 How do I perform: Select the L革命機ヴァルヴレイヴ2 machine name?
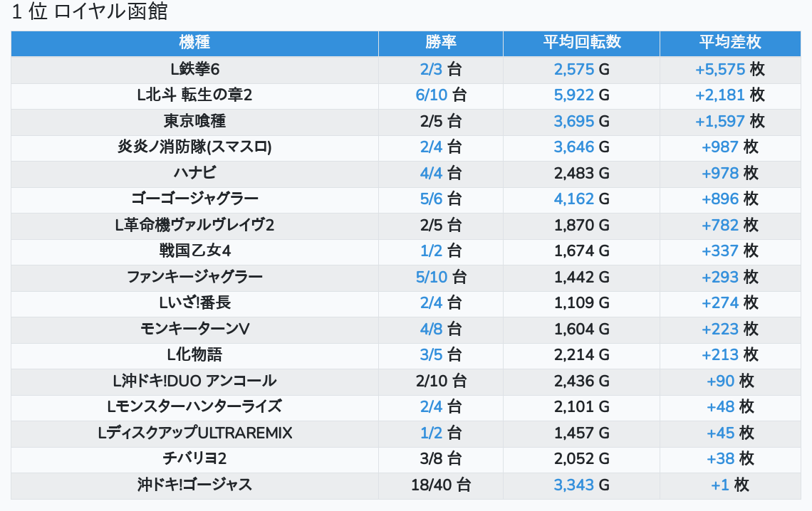pos(194,225)
